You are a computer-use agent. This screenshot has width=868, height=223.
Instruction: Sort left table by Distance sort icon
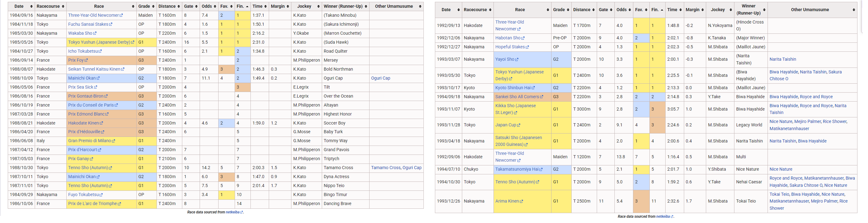coord(179,7)
